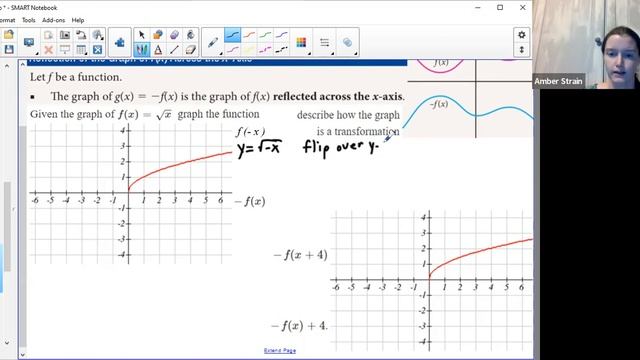
Task: Select the Pens tool
Action: tap(141, 50)
